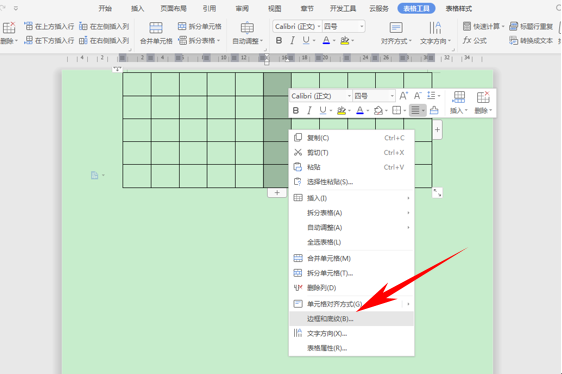Screen dimensions: 562x374
Task: Click Merge Cells icon in ribbon
Action: (x=156, y=28)
